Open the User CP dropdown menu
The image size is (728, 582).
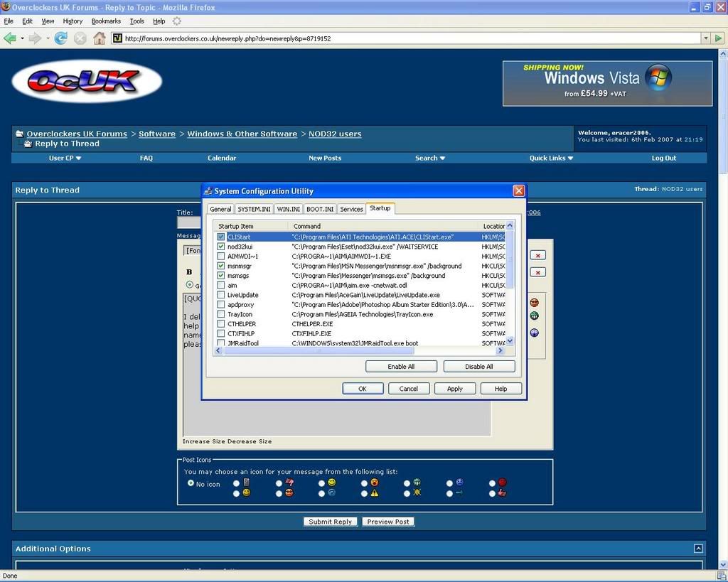tap(65, 158)
